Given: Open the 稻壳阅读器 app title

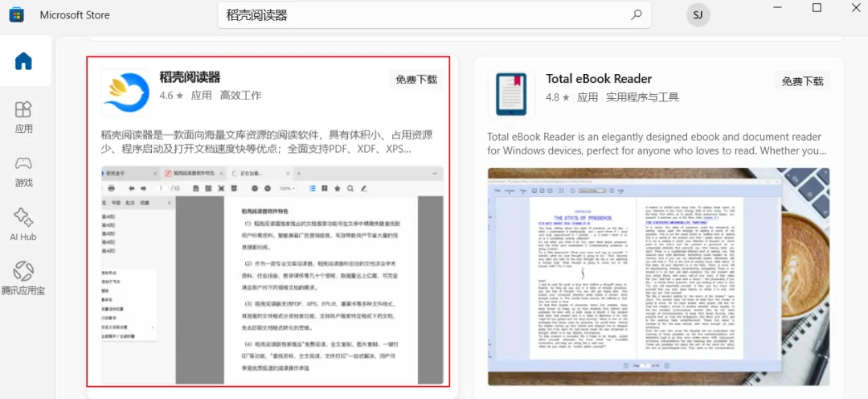Looking at the screenshot, I should point(190,77).
